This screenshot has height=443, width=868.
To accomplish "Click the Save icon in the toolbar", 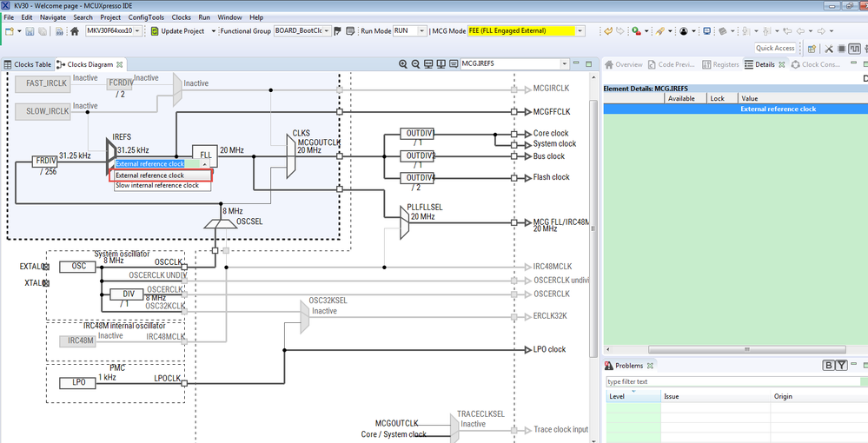I will coord(30,31).
